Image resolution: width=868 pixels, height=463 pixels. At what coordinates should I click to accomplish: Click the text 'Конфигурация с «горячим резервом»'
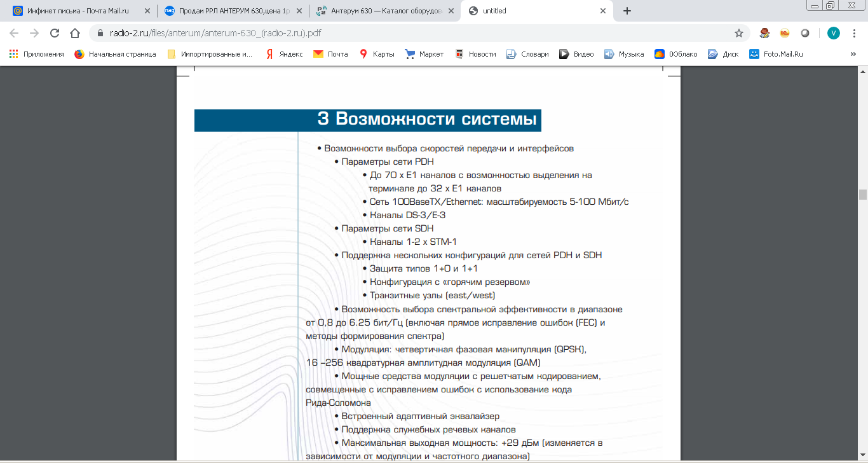point(450,282)
